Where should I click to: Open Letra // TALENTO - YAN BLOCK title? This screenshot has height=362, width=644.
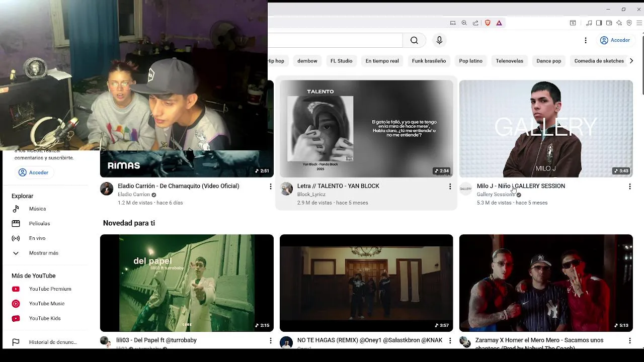[338, 186]
